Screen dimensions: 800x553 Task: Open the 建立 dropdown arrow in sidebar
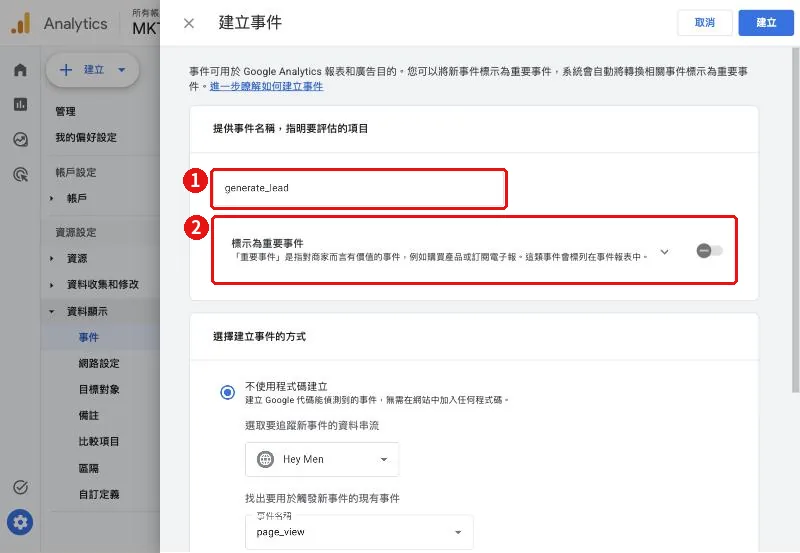pyautogui.click(x=121, y=70)
